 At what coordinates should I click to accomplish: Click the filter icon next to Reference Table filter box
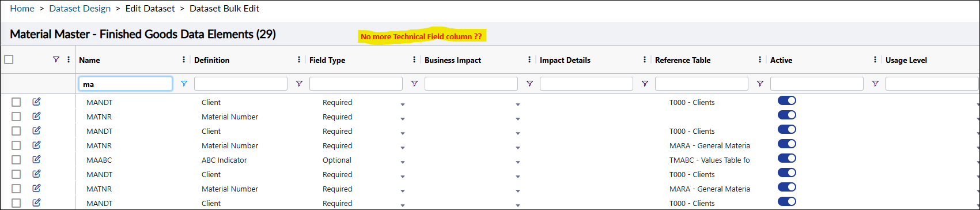coord(760,84)
